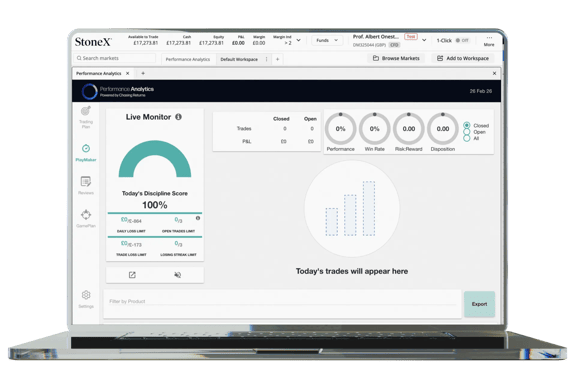Click the Performance Analytics circular logo

click(89, 91)
